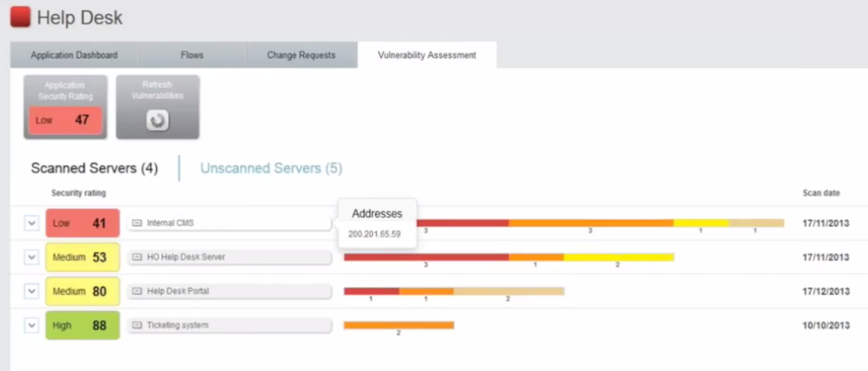Viewport: 868px width, 371px height.
Task: Expand the Help Desk Portal row chevron
Action: tap(31, 291)
